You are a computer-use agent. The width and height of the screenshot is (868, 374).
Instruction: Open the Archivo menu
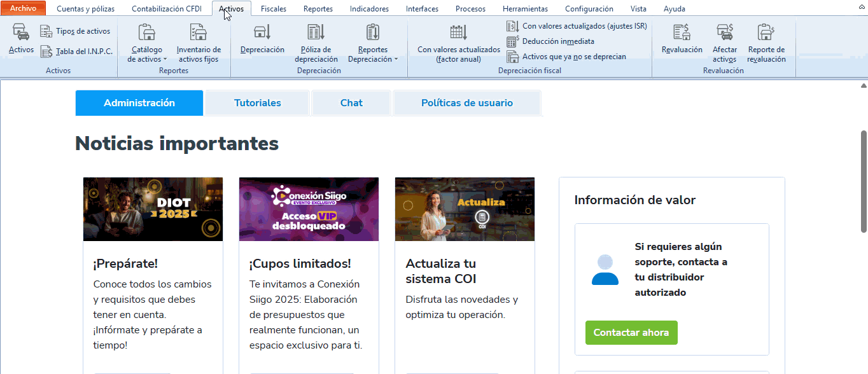(23, 8)
